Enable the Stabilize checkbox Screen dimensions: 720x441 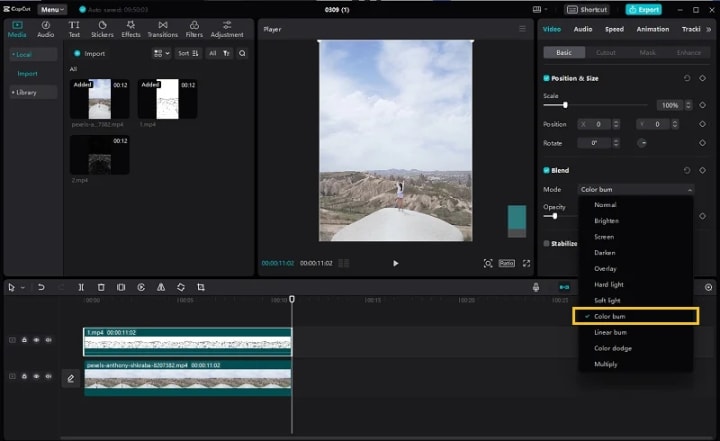(x=547, y=243)
